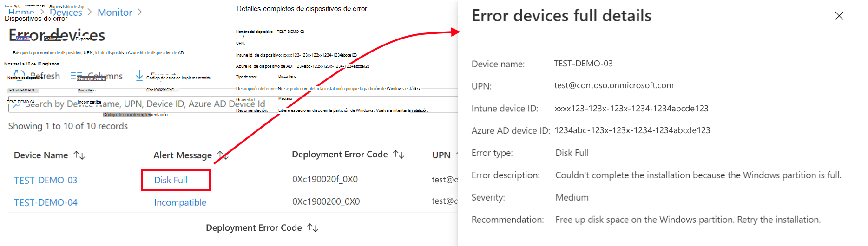
Task: Sort using bottom Deployment Error Code arrows
Action: [x=313, y=228]
